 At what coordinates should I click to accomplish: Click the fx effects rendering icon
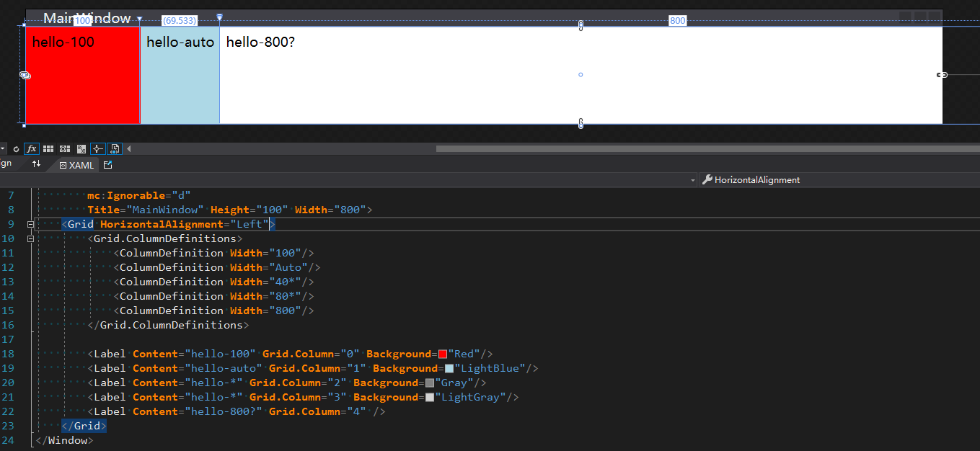(x=32, y=148)
